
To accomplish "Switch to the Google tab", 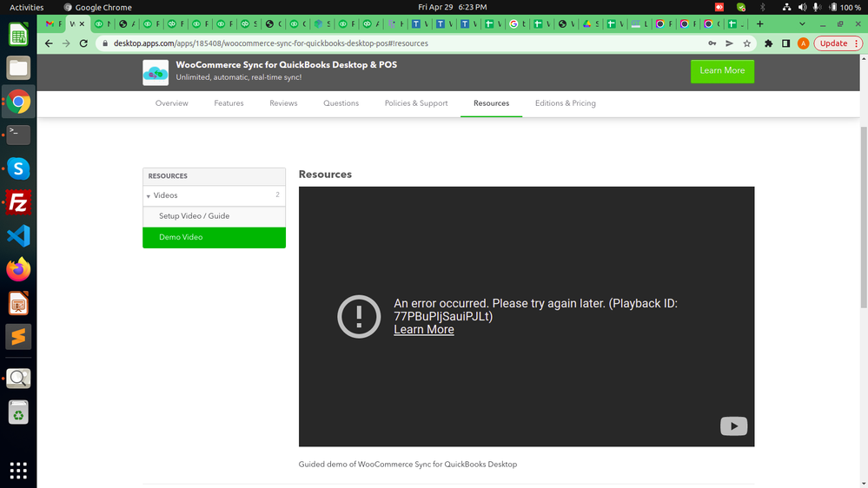I will [x=518, y=23].
